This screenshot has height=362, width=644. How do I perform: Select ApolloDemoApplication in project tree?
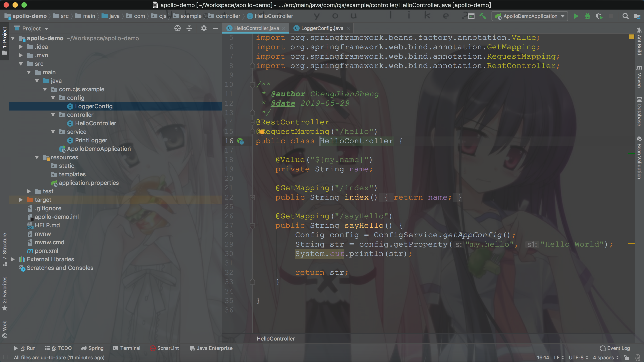click(x=95, y=149)
